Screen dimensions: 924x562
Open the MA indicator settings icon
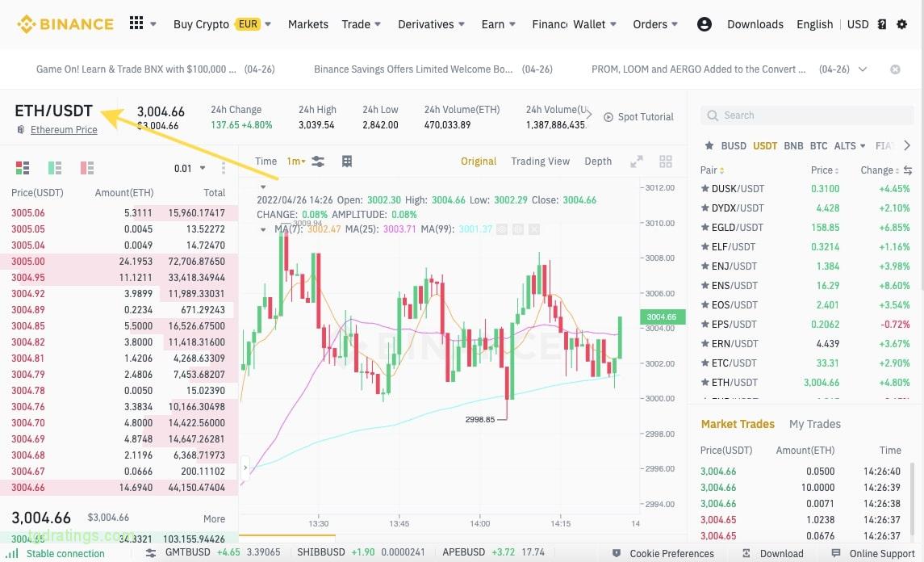click(x=518, y=229)
